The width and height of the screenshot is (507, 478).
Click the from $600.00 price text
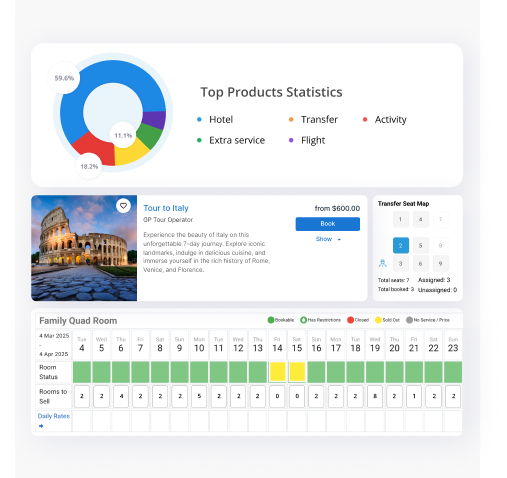337,209
